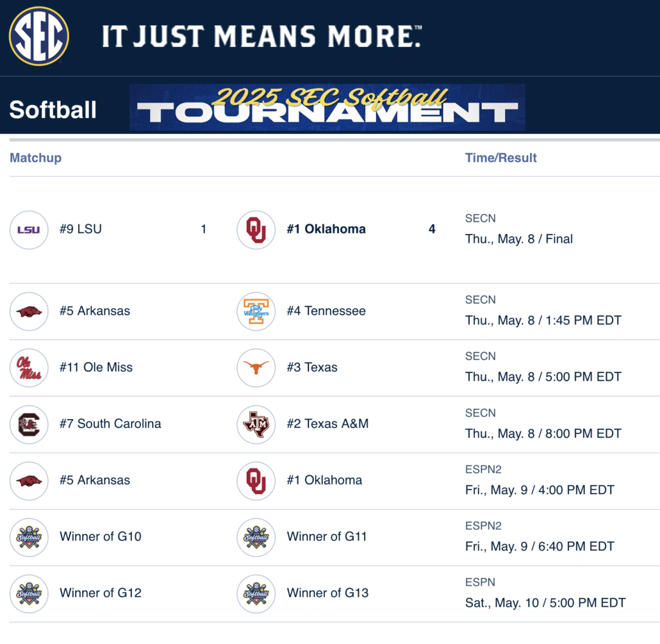Open the 2025 SEC Softball Tournament banner
The image size is (660, 644).
327,108
